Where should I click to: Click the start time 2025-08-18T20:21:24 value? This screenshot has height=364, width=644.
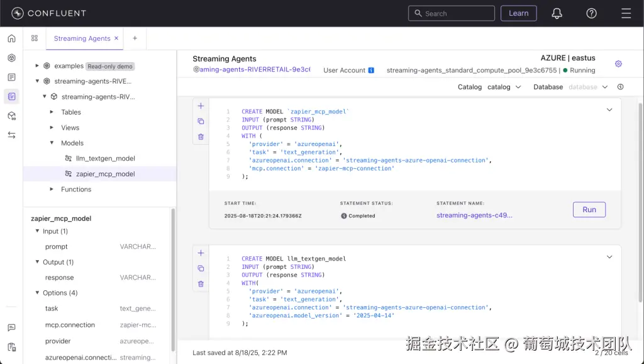(x=263, y=216)
